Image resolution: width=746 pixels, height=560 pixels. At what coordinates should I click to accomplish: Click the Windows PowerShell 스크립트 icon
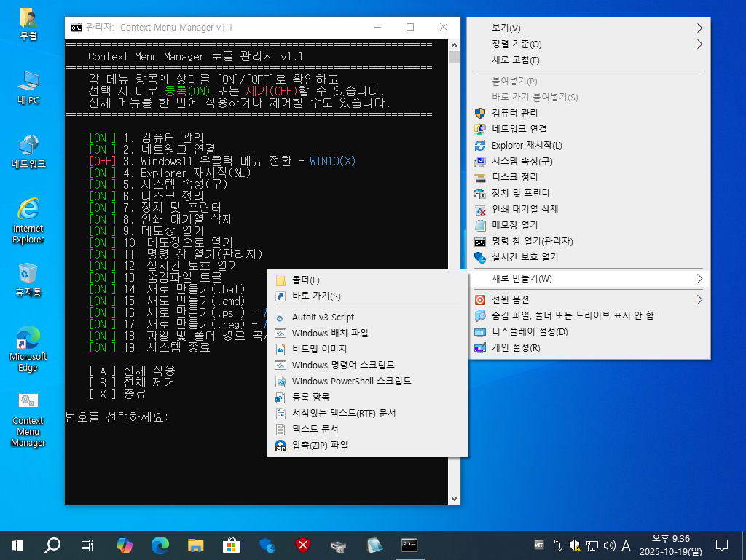[x=280, y=382]
